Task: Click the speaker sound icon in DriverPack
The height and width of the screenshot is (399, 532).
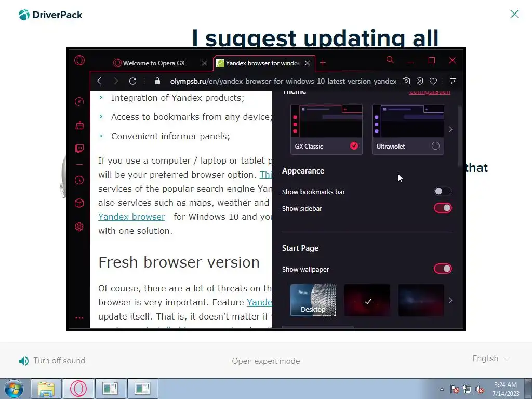Action: pyautogui.click(x=24, y=361)
